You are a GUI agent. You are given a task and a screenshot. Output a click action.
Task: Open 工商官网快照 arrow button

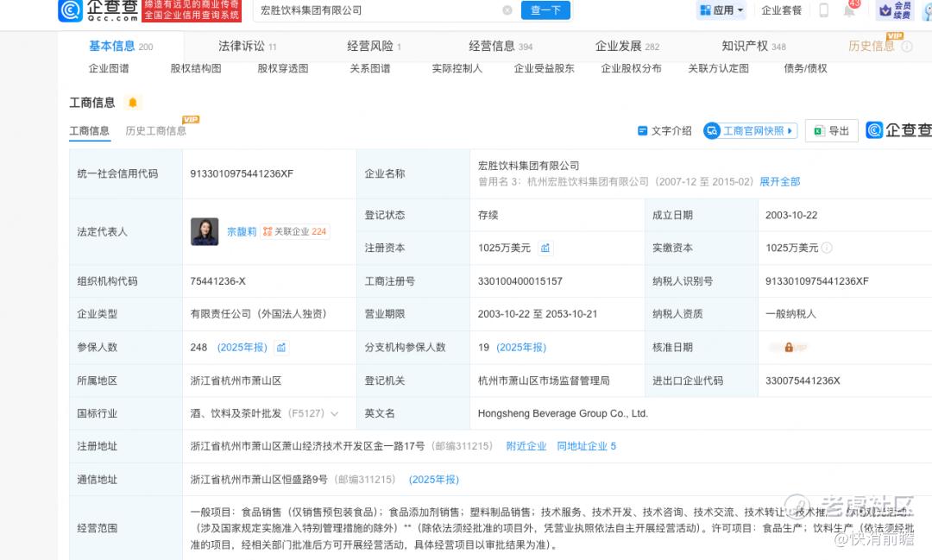pos(751,131)
